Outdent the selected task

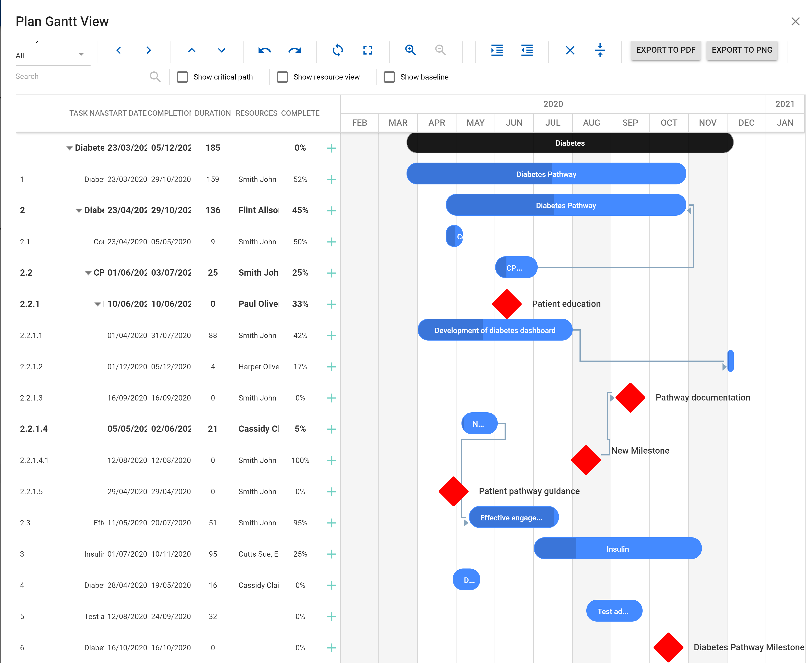(x=527, y=50)
